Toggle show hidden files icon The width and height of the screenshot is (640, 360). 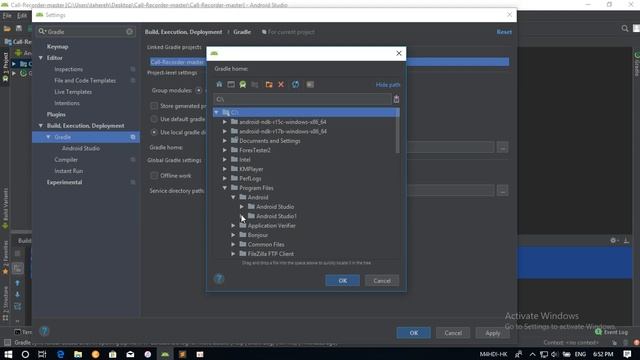point(310,84)
